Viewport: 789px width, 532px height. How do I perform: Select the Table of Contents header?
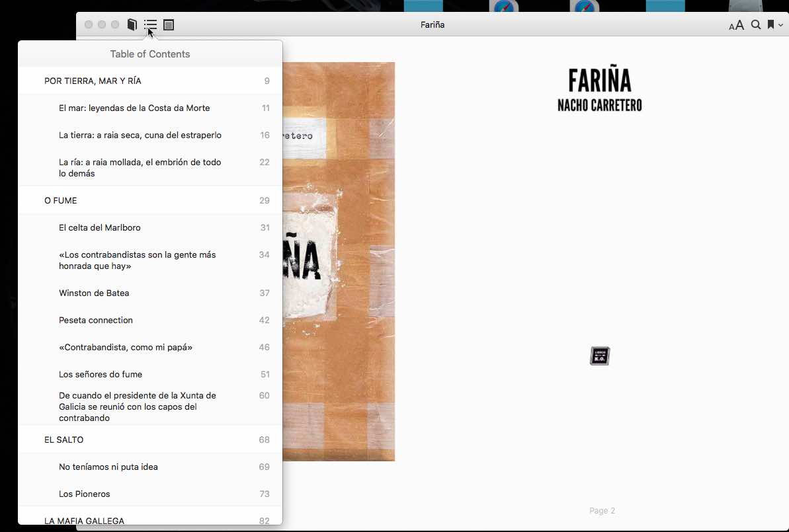(x=149, y=54)
